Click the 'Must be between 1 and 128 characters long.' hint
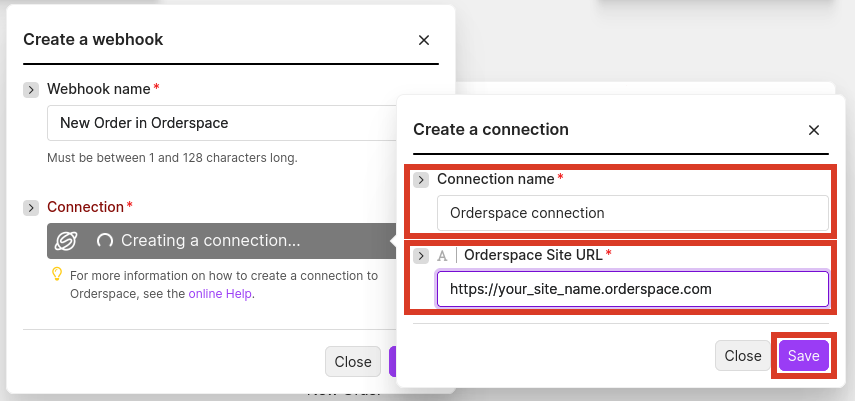This screenshot has height=401, width=855. click(172, 158)
